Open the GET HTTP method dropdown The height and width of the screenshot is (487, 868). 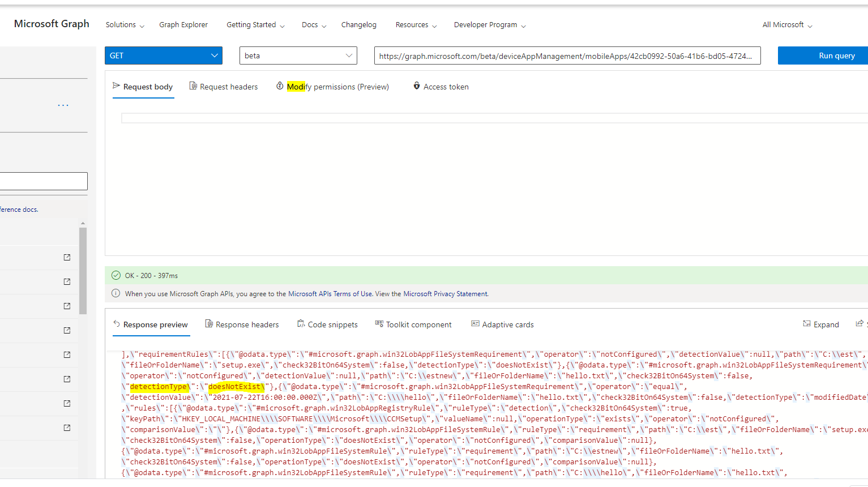(164, 55)
